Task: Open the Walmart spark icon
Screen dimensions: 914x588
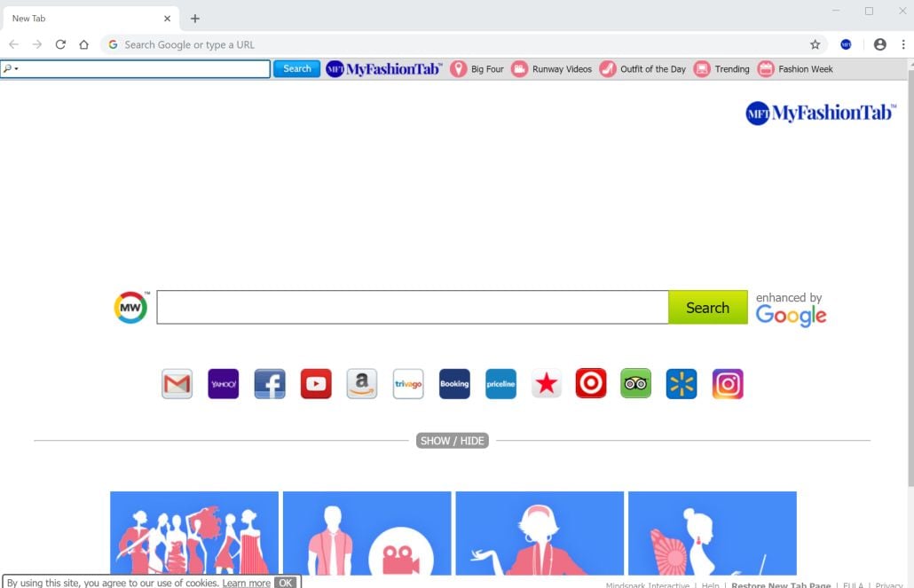Action: (x=682, y=383)
